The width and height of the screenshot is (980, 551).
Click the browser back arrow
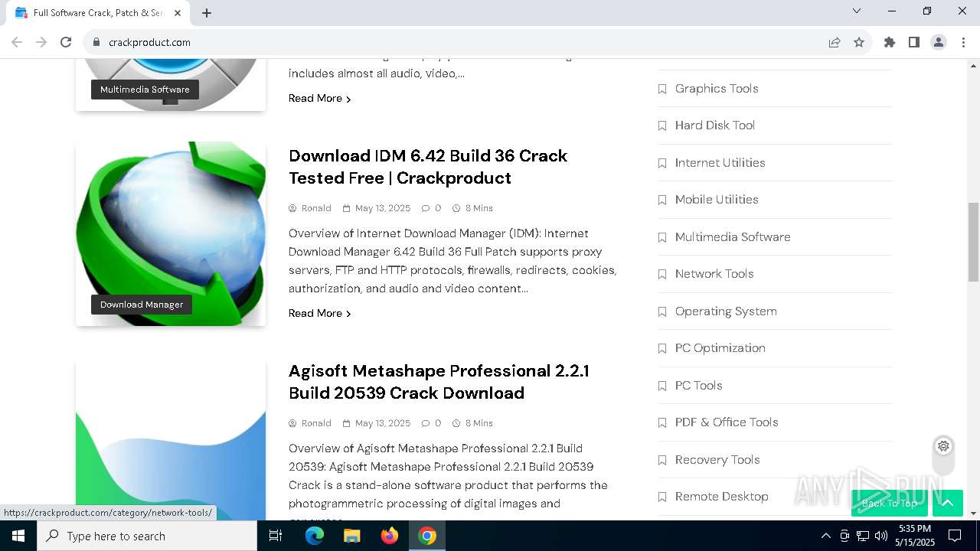point(17,42)
